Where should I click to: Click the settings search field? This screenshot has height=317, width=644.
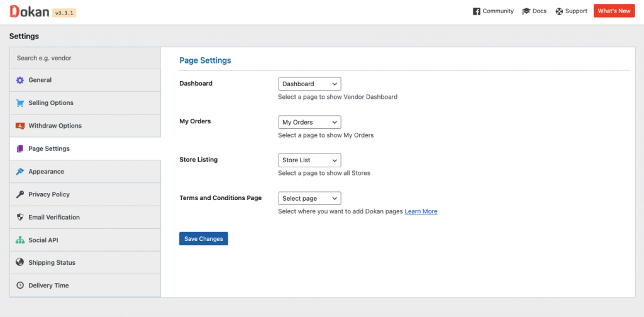click(86, 58)
